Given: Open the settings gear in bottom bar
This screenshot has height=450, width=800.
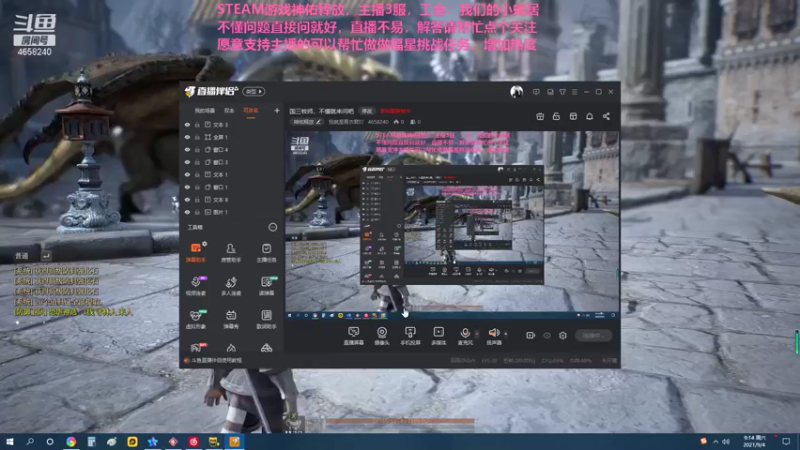Looking at the screenshot, I should tap(562, 335).
